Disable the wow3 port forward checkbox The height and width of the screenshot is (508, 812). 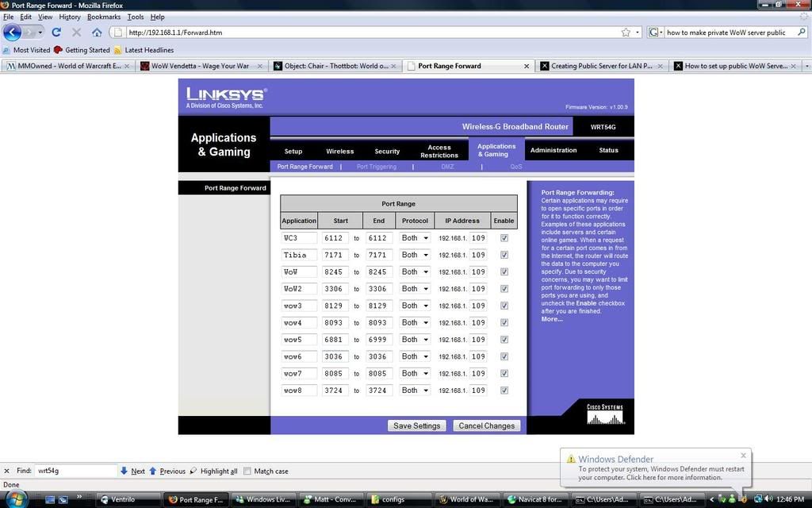point(504,306)
